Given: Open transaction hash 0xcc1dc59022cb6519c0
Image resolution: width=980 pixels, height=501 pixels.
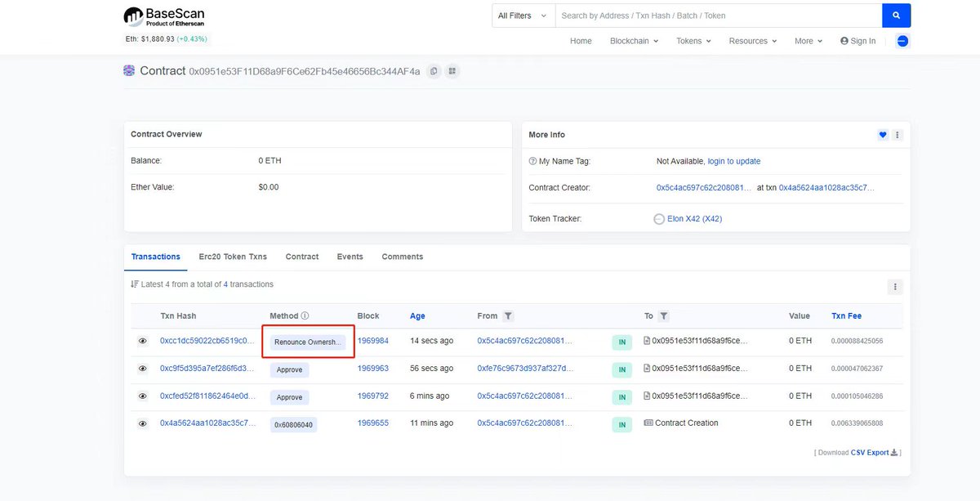Looking at the screenshot, I should tap(207, 341).
